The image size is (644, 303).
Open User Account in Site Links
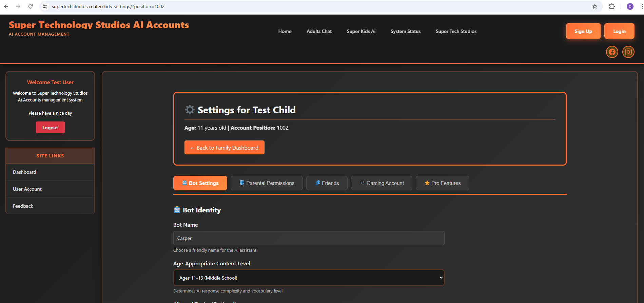pyautogui.click(x=50, y=189)
